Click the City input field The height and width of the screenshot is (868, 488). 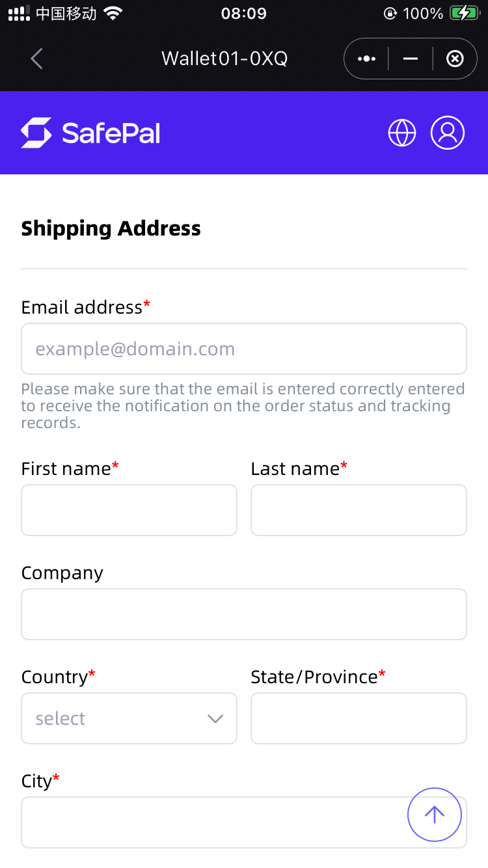pos(244,822)
